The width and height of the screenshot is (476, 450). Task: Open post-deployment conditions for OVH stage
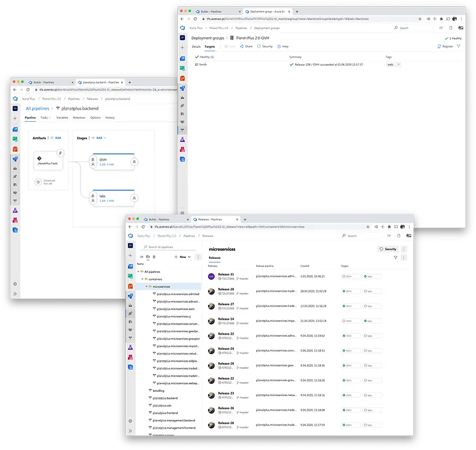[134, 162]
